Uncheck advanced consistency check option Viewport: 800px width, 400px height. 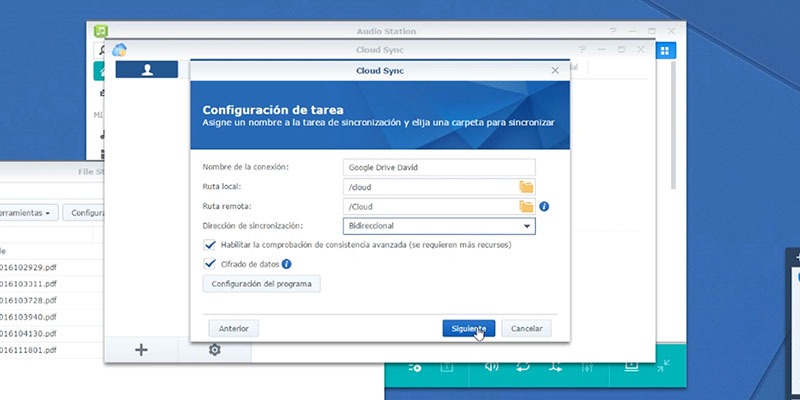tap(210, 245)
